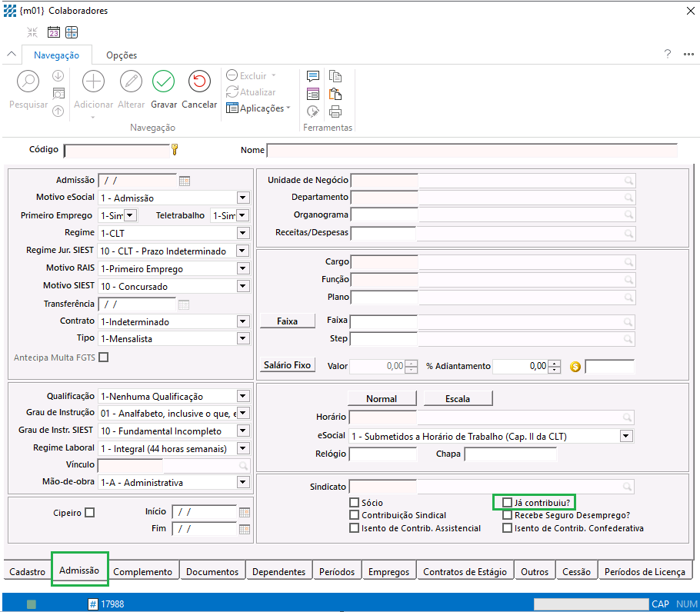700x612 pixels.
Task: Click the calculator grid icon in top toolbar
Action: [72, 32]
